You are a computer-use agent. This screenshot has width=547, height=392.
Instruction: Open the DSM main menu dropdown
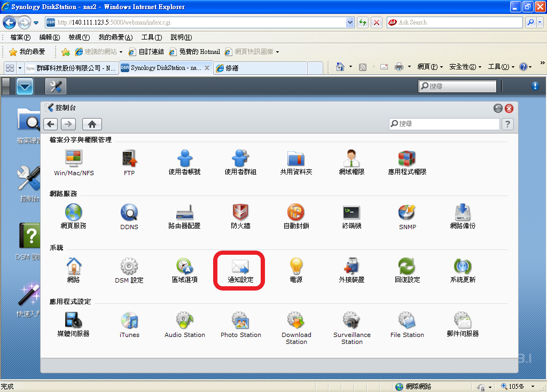[x=25, y=86]
